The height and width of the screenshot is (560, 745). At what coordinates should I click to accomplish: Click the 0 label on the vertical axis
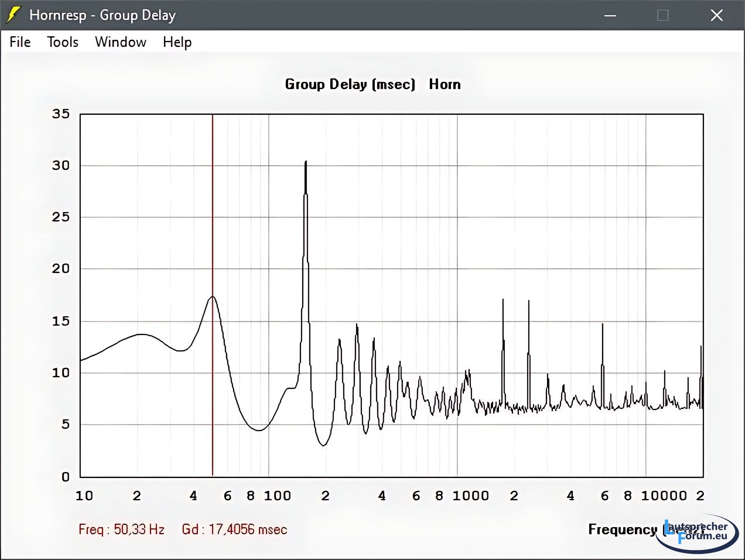pos(66,477)
